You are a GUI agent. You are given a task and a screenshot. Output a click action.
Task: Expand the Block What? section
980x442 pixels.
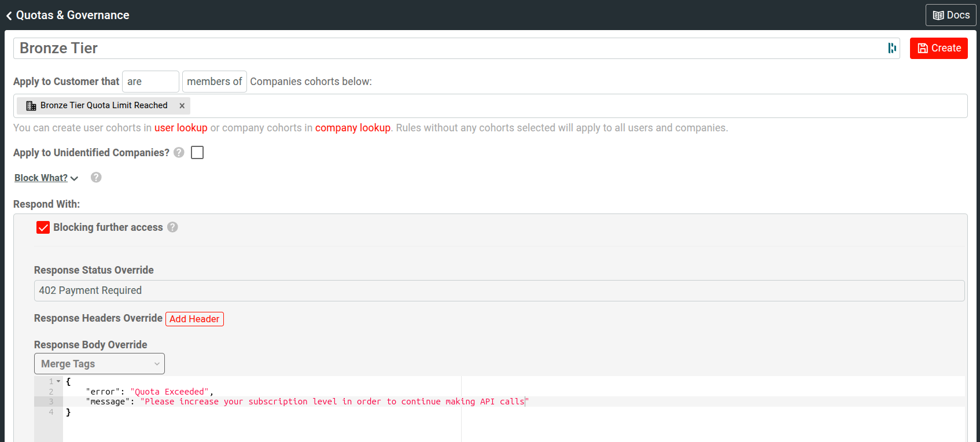[x=46, y=178]
